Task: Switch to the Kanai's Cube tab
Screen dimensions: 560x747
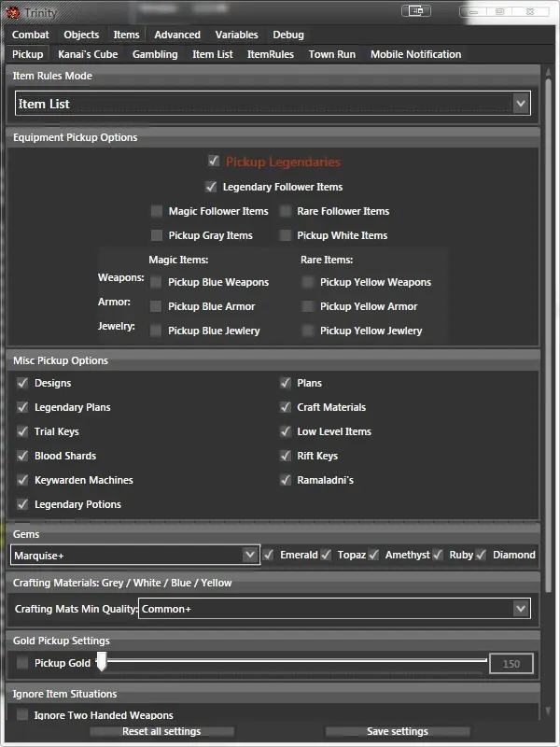Action: tap(88, 54)
